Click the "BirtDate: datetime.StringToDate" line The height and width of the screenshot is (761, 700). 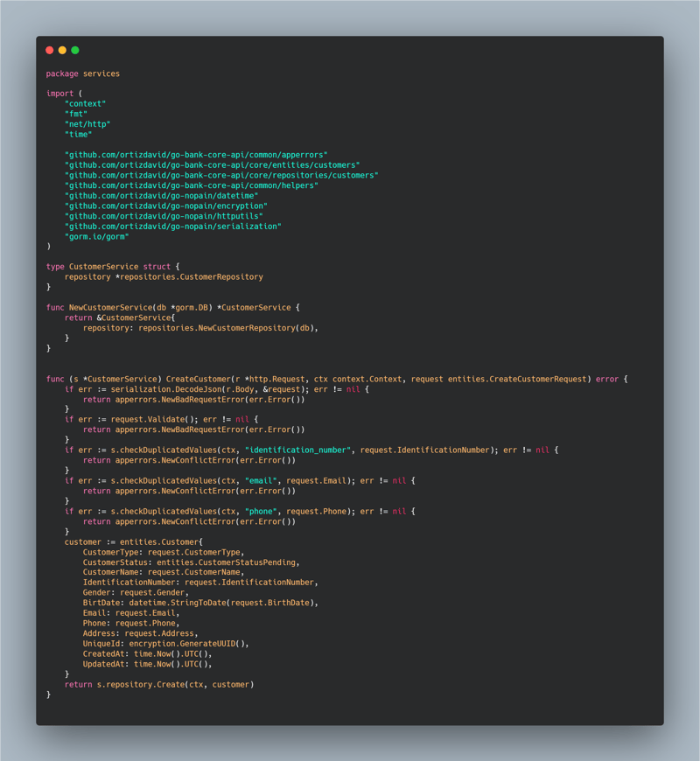201,603
